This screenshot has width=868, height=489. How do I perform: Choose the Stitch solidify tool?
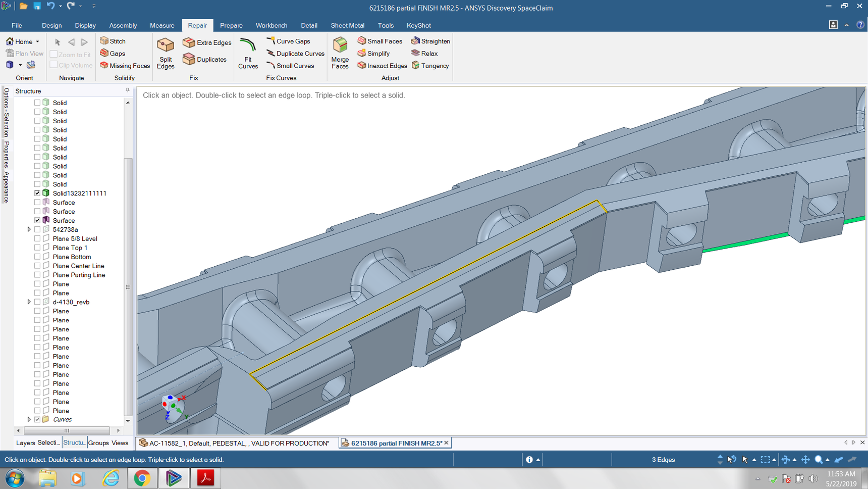[x=113, y=41]
